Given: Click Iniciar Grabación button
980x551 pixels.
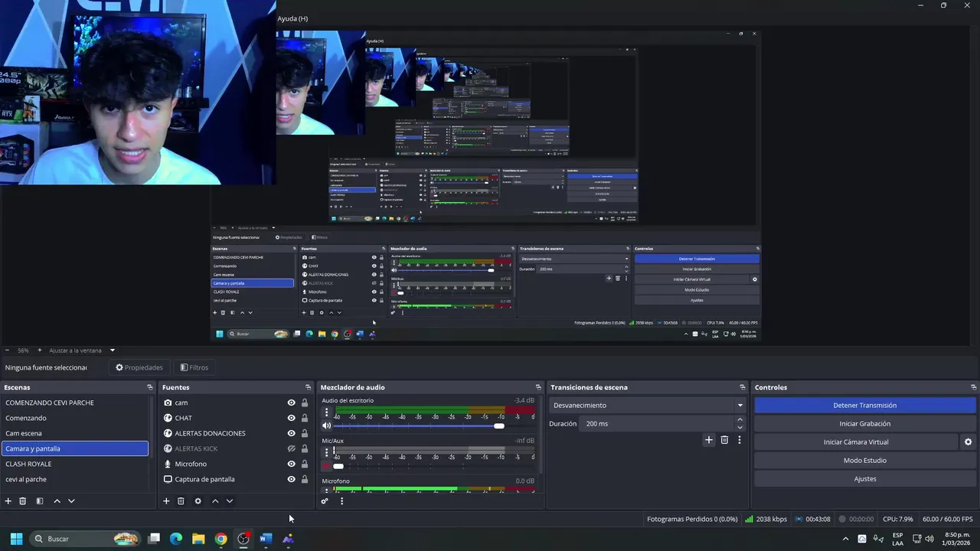Looking at the screenshot, I should [x=864, y=424].
